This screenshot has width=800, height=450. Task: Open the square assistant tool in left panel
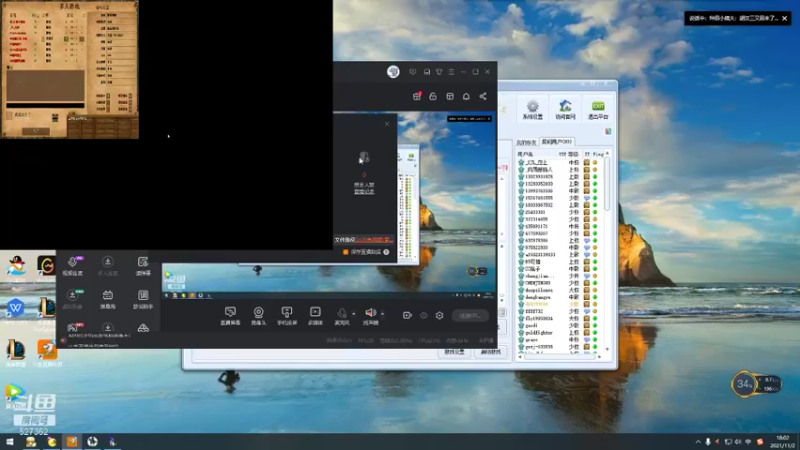143,299
